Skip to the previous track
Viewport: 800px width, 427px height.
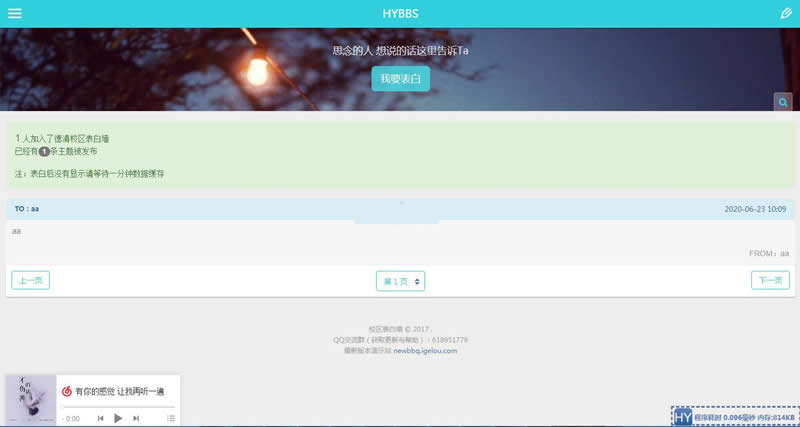point(100,418)
